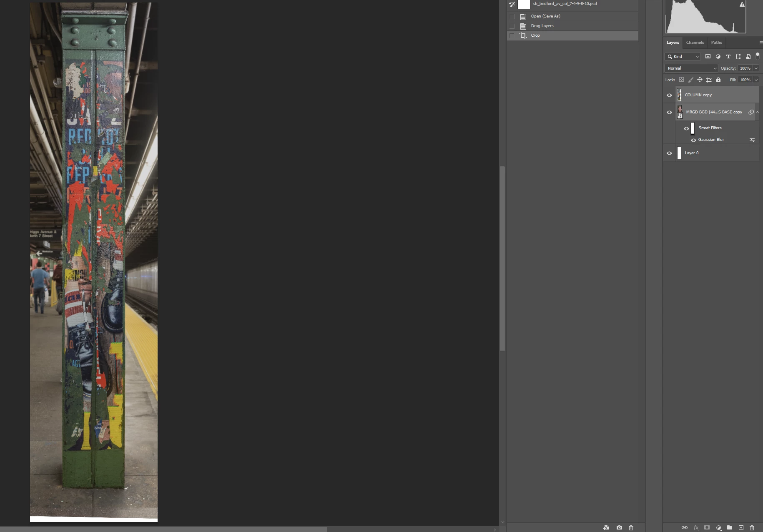Set history brush source for Open (Save As)

click(512, 16)
